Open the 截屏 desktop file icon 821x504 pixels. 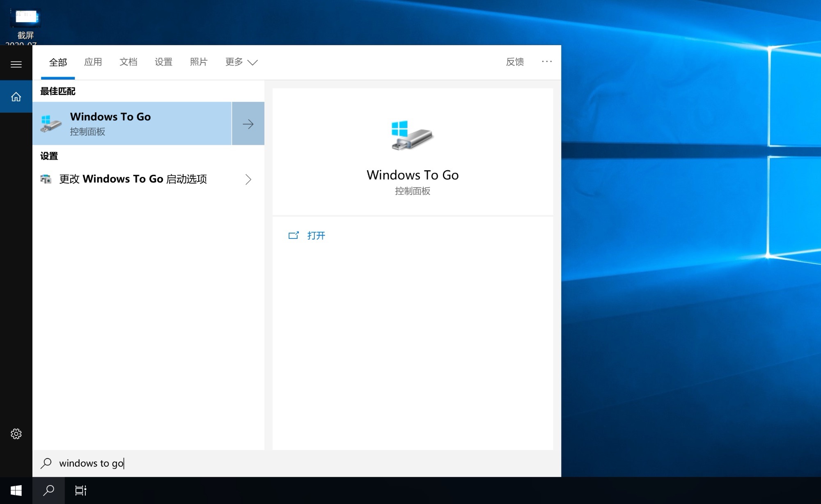tap(25, 25)
